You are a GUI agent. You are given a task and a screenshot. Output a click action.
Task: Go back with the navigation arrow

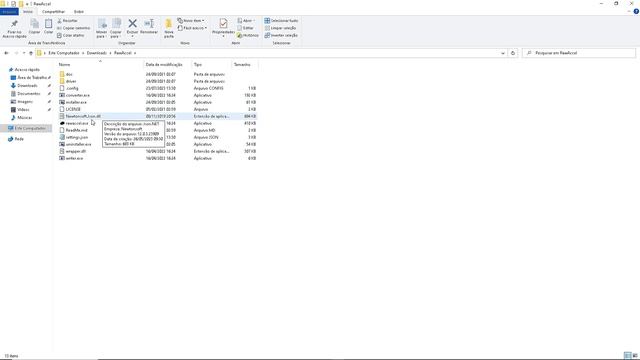(6, 53)
